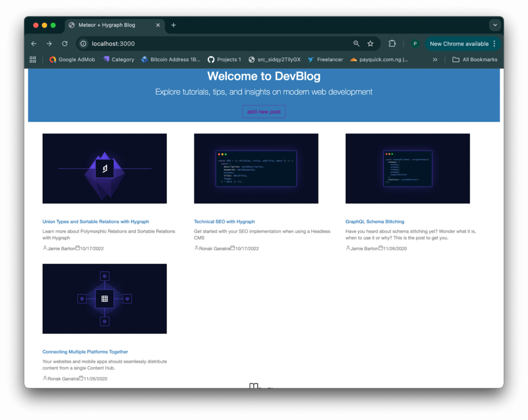Viewport: 528px width, 420px height.
Task: Open the All Bookmarks folder
Action: click(x=474, y=60)
